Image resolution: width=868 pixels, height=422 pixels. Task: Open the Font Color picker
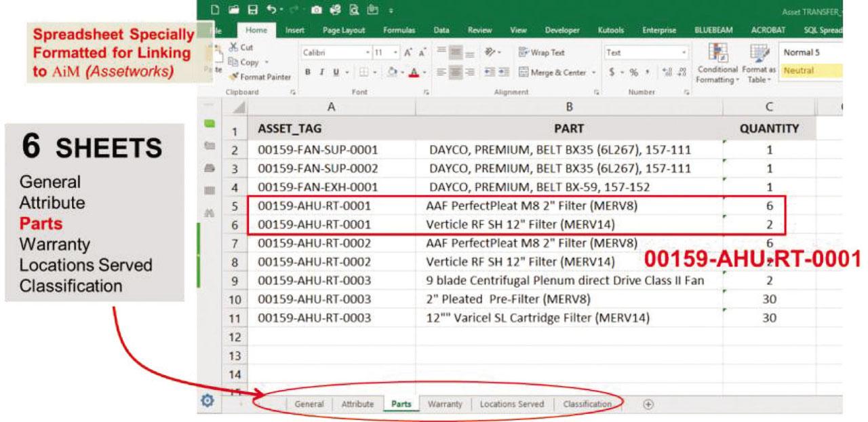click(x=413, y=72)
